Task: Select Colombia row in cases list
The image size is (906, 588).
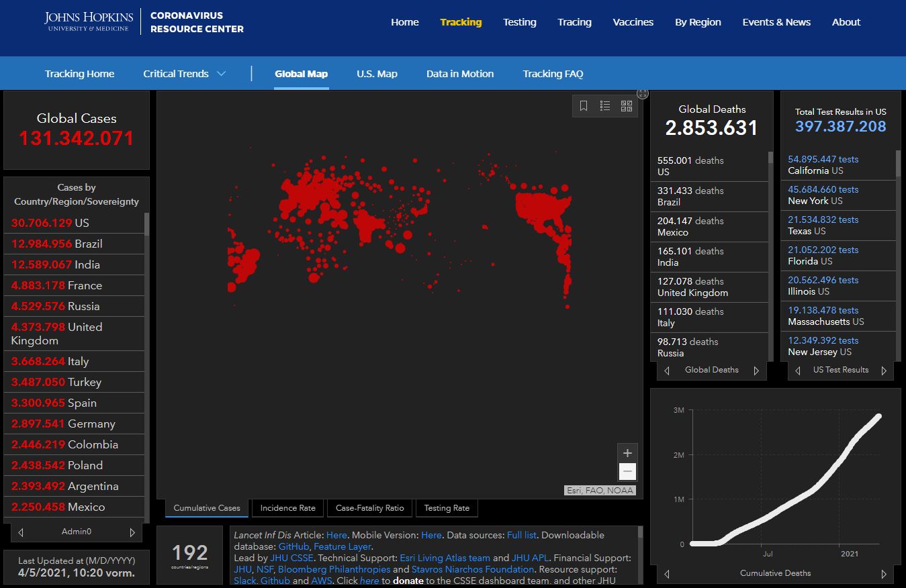Action: click(x=75, y=444)
